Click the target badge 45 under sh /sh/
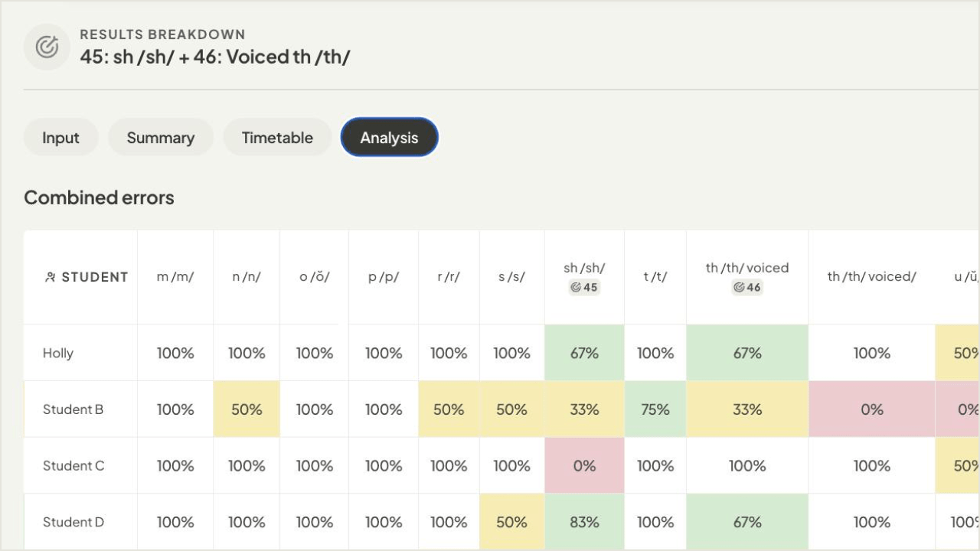 coord(584,288)
